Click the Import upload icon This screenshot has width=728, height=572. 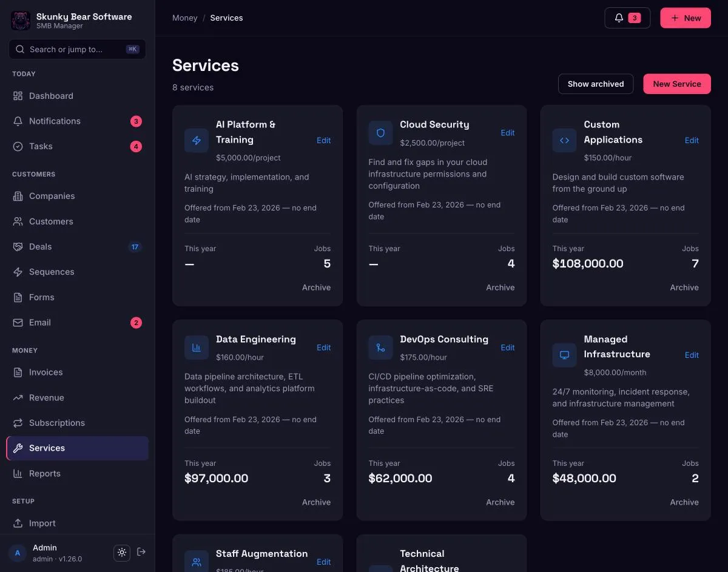[18, 523]
